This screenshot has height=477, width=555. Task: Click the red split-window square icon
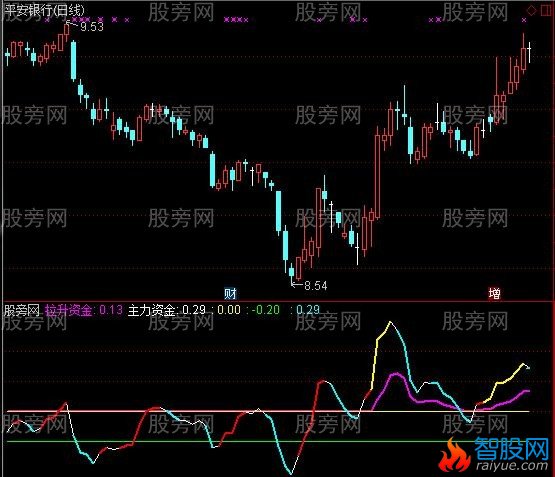547,10
